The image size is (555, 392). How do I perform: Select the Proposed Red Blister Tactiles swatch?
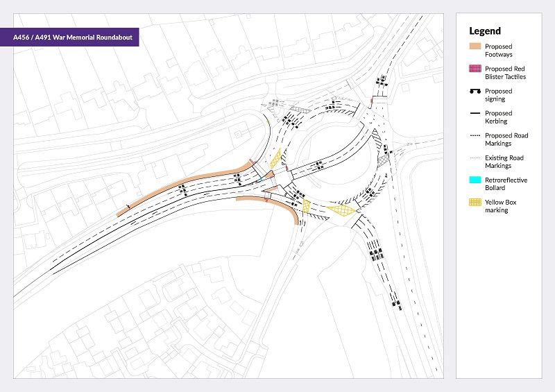click(x=476, y=69)
